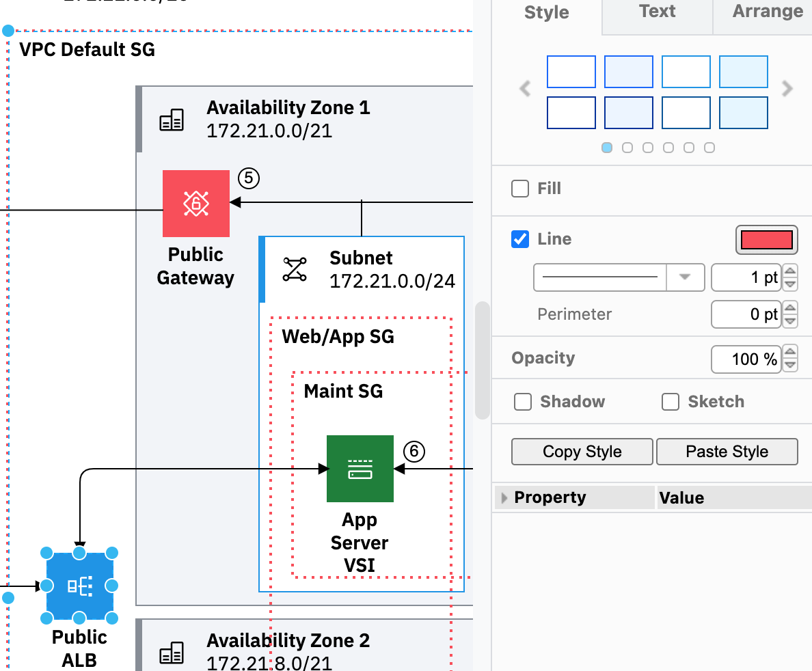This screenshot has height=671, width=812.
Task: Click the Availability Zone 2 building icon
Action: pyautogui.click(x=172, y=653)
